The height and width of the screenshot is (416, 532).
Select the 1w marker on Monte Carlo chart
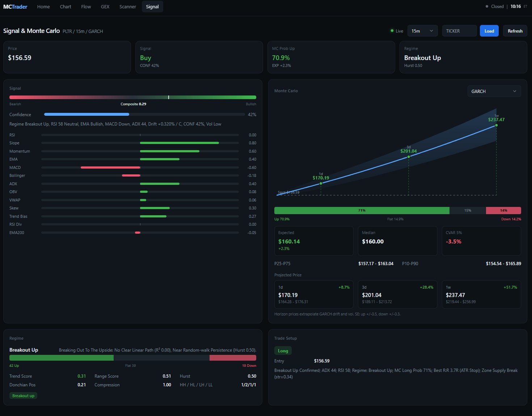pos(496,125)
